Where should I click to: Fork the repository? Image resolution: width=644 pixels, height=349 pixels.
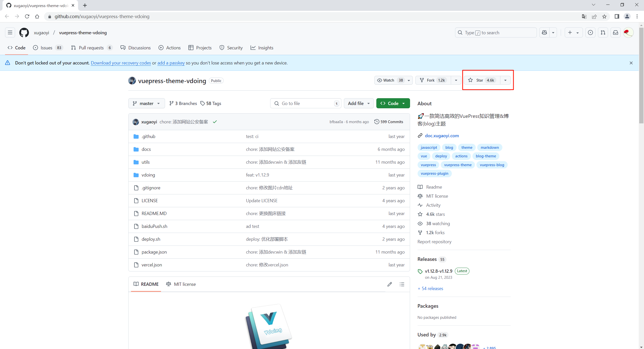tap(433, 80)
